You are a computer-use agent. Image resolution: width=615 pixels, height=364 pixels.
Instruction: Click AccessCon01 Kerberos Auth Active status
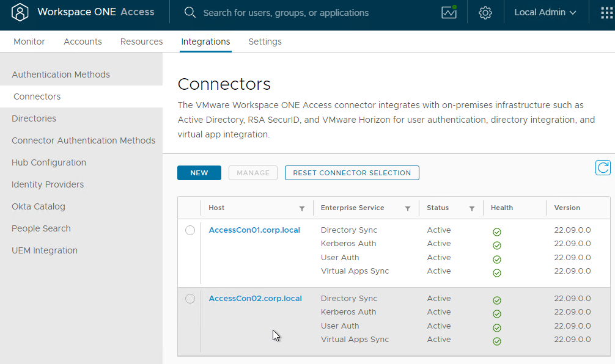coord(439,243)
